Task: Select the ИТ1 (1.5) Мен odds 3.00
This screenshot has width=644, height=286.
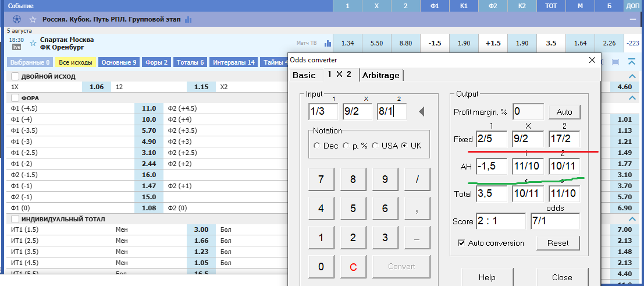Action: click(x=201, y=229)
